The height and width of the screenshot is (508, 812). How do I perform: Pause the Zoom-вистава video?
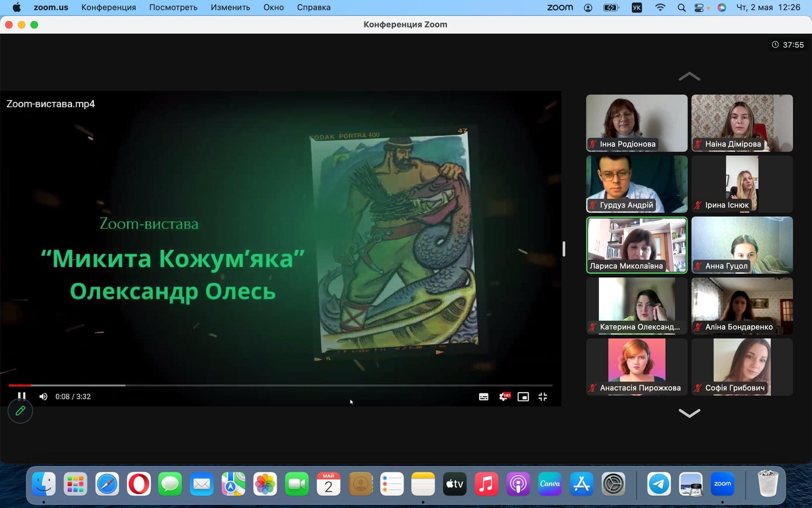coord(22,396)
